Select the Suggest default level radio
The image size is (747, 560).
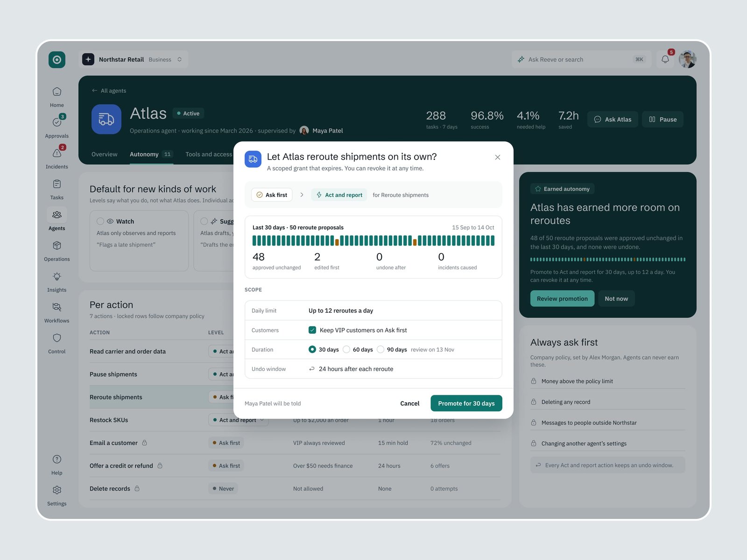[x=204, y=221]
